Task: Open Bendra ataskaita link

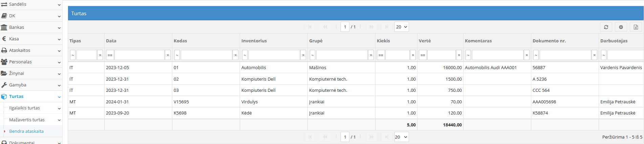Action: (26, 131)
